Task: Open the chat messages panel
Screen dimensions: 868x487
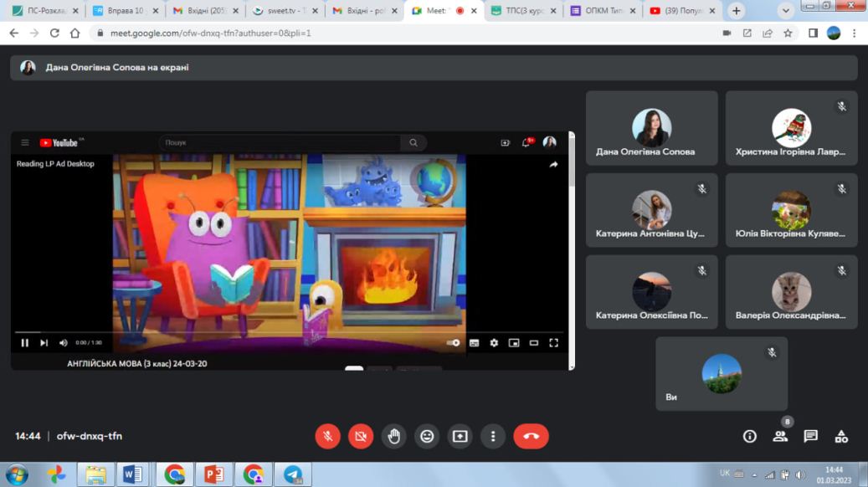Action: tap(810, 436)
